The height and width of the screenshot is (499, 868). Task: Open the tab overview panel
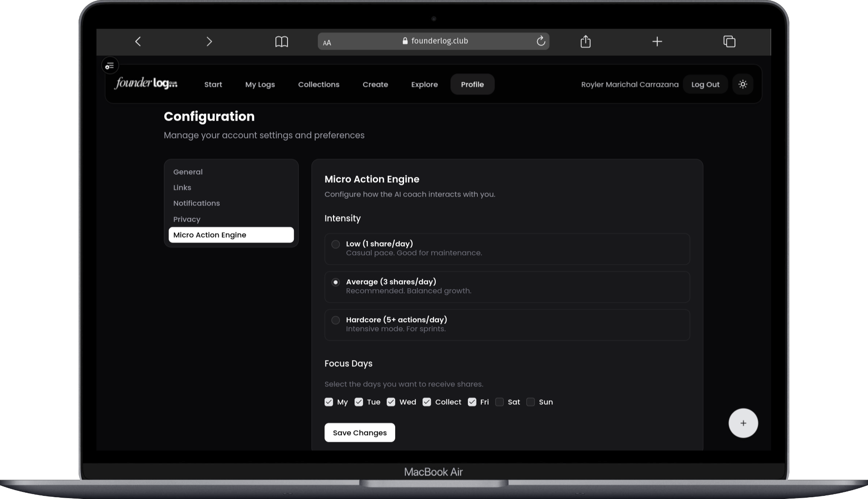click(x=729, y=41)
